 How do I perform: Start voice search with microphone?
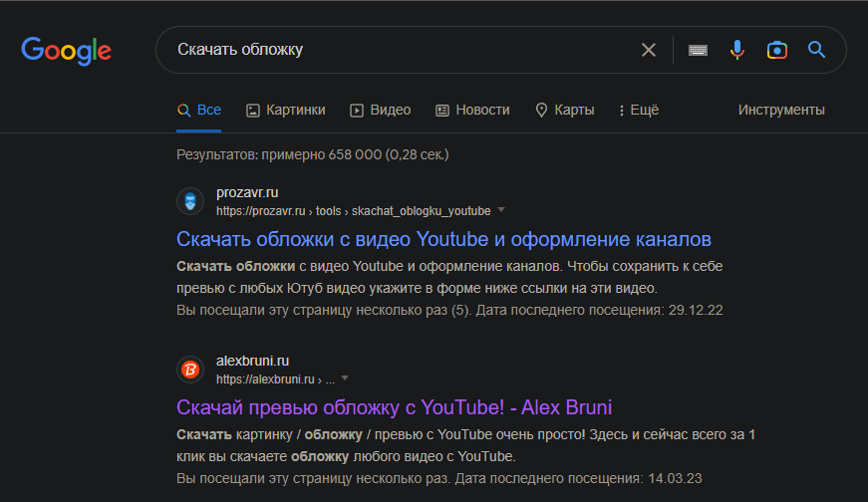(736, 50)
